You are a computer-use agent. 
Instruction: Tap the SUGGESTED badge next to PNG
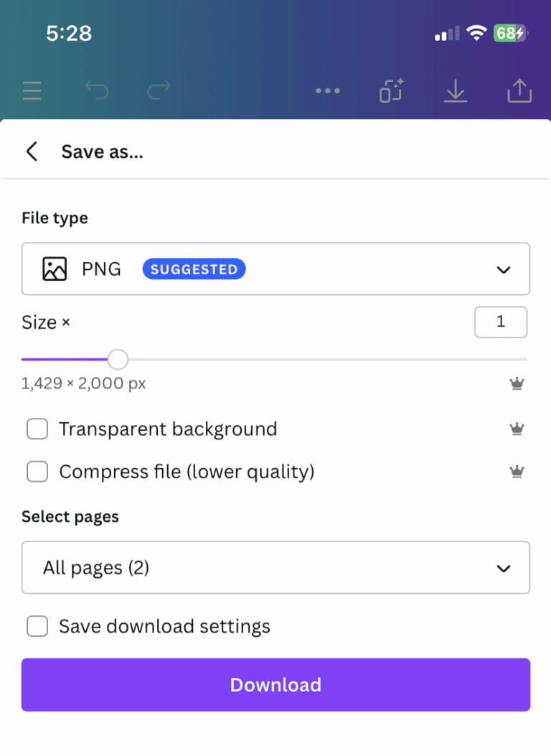tap(193, 269)
